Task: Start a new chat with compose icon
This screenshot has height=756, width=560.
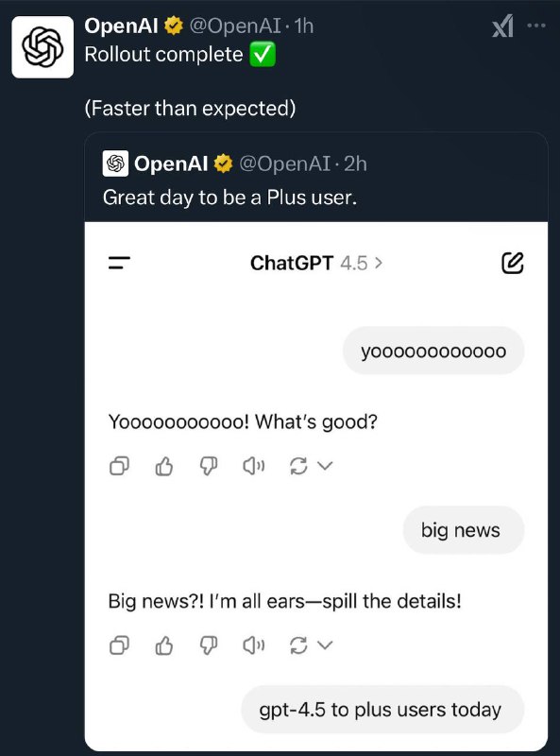Action: click(512, 263)
